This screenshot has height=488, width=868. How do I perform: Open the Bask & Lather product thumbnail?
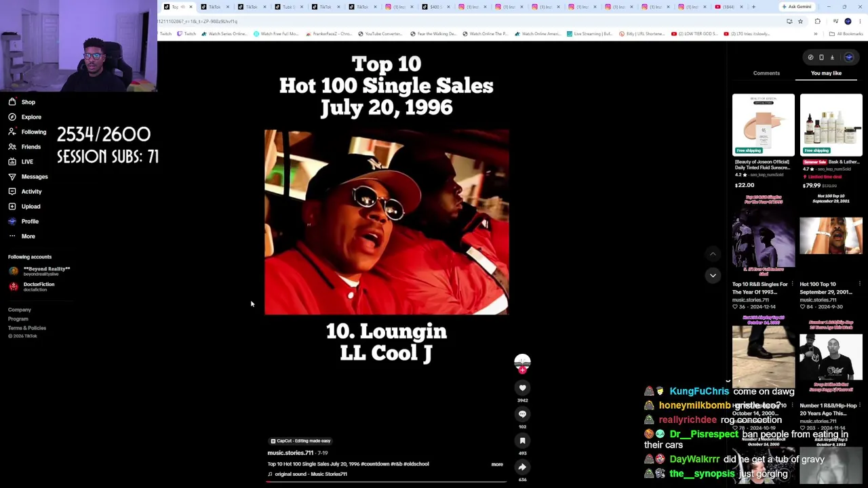click(x=831, y=125)
